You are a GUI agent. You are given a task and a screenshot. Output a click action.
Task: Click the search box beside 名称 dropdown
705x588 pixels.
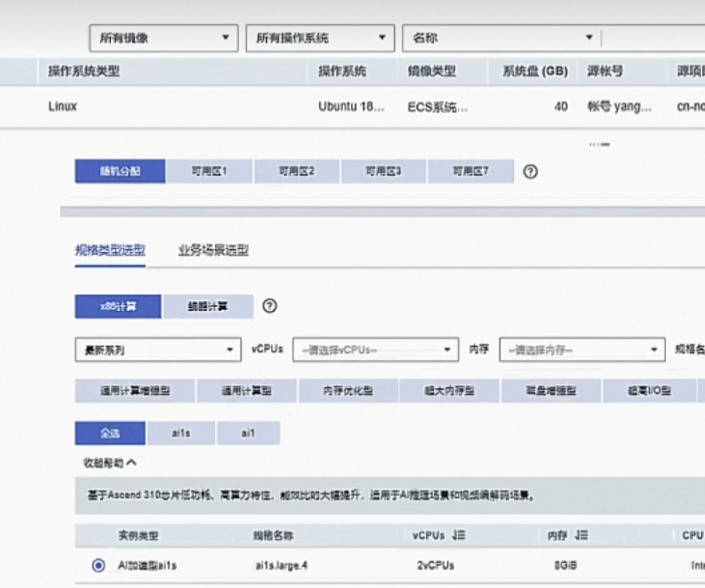click(x=653, y=38)
